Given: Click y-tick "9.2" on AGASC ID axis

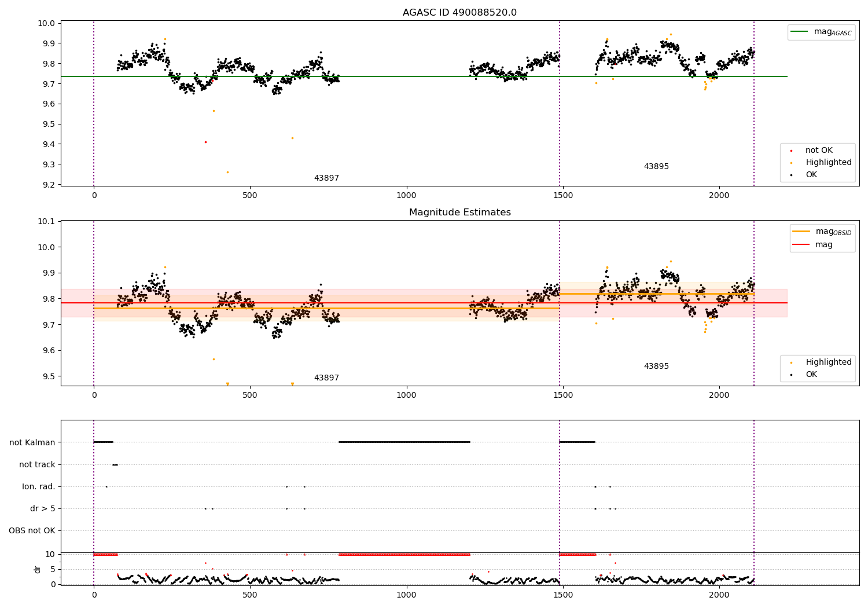Looking at the screenshot, I should coord(49,185).
